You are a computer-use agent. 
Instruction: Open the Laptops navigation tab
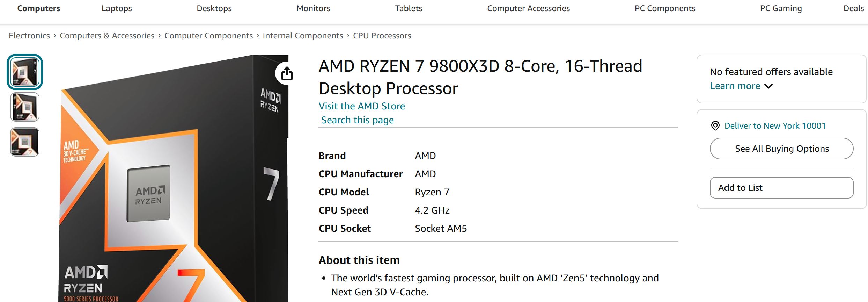tap(117, 8)
